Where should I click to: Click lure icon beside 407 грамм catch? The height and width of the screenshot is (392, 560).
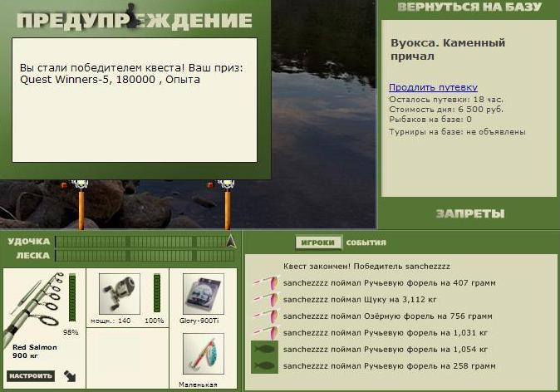(x=265, y=283)
